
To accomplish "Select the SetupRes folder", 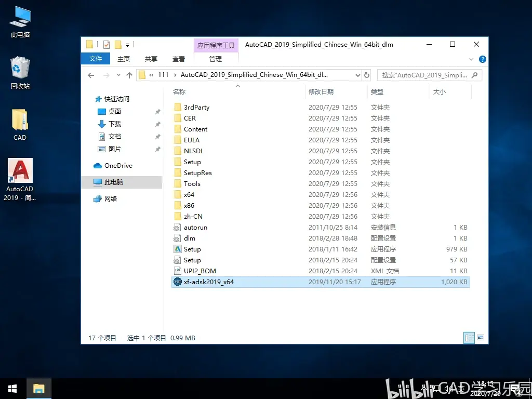I will [x=197, y=172].
